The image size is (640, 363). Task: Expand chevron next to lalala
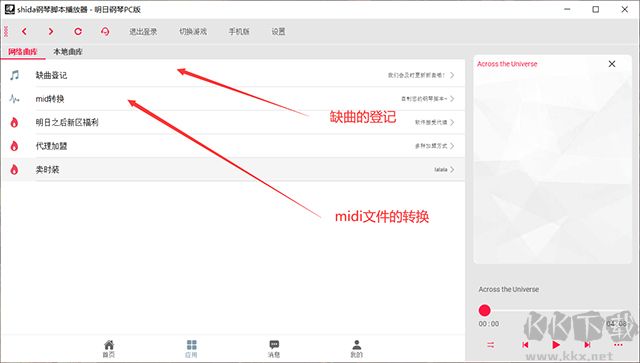coord(452,169)
